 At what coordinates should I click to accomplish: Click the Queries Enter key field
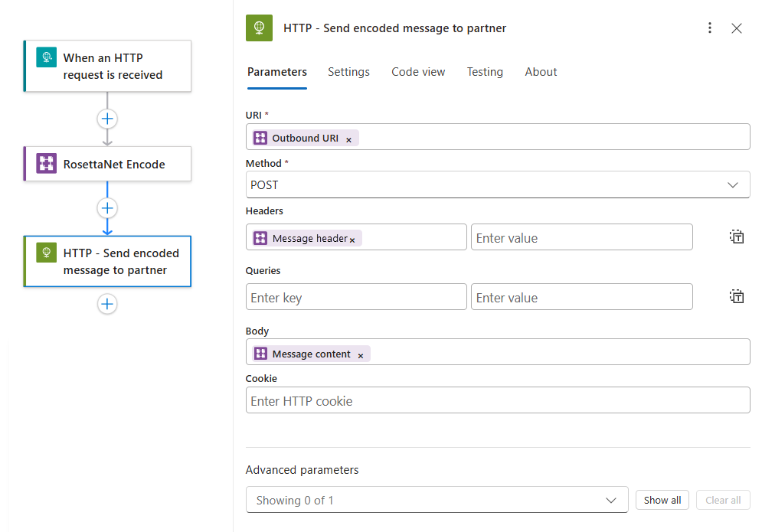click(356, 297)
